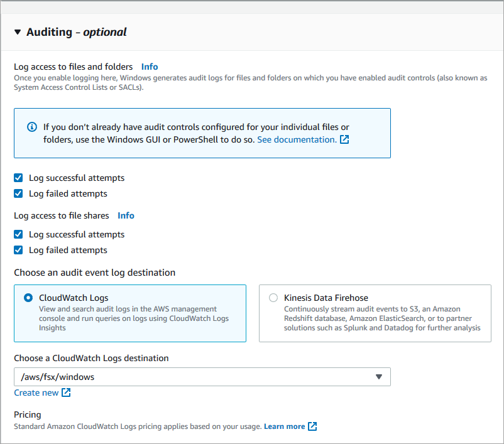Click the external link icon beside See documentation
The width and height of the screenshot is (504, 444).
pyautogui.click(x=344, y=140)
